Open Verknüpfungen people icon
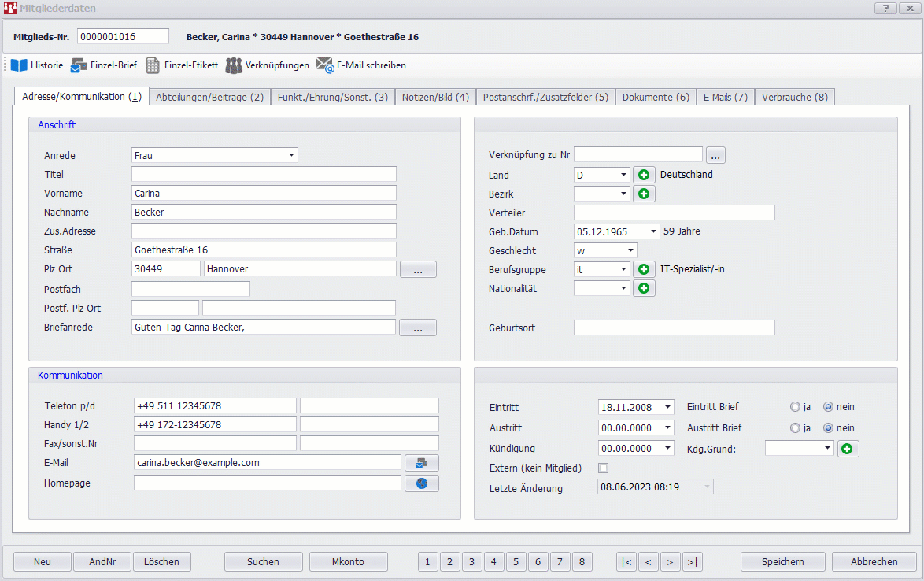 click(x=234, y=65)
